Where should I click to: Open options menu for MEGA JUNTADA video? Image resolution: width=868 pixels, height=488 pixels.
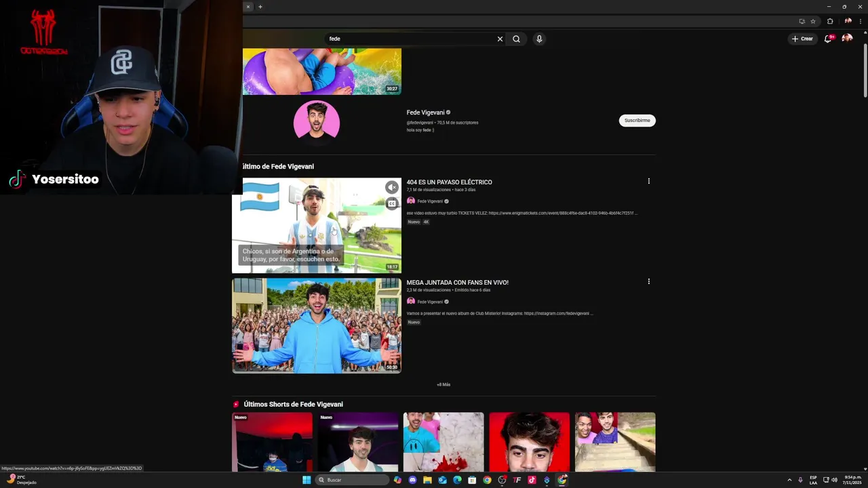[649, 281]
